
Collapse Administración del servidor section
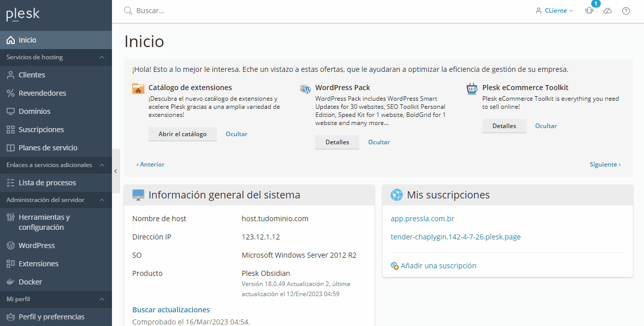click(x=102, y=200)
